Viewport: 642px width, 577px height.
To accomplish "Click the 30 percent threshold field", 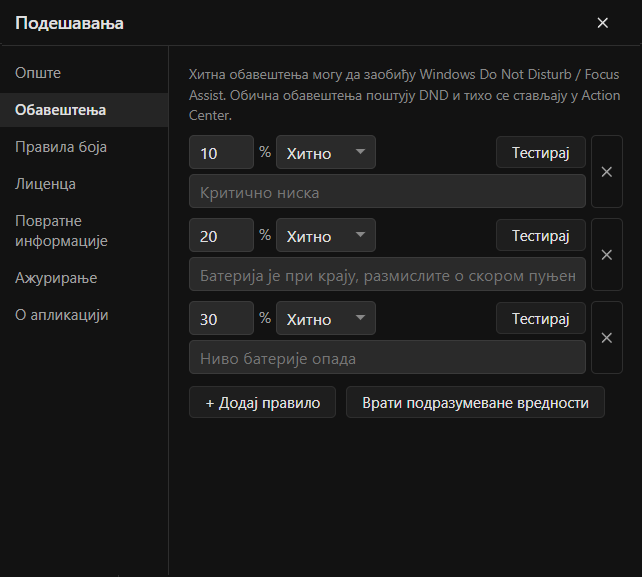I will (222, 318).
